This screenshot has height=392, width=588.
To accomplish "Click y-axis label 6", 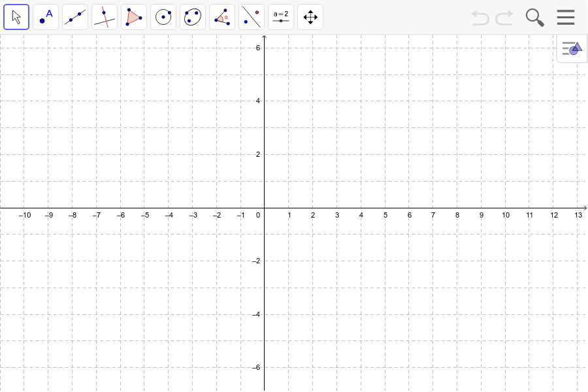I will pyautogui.click(x=258, y=48).
